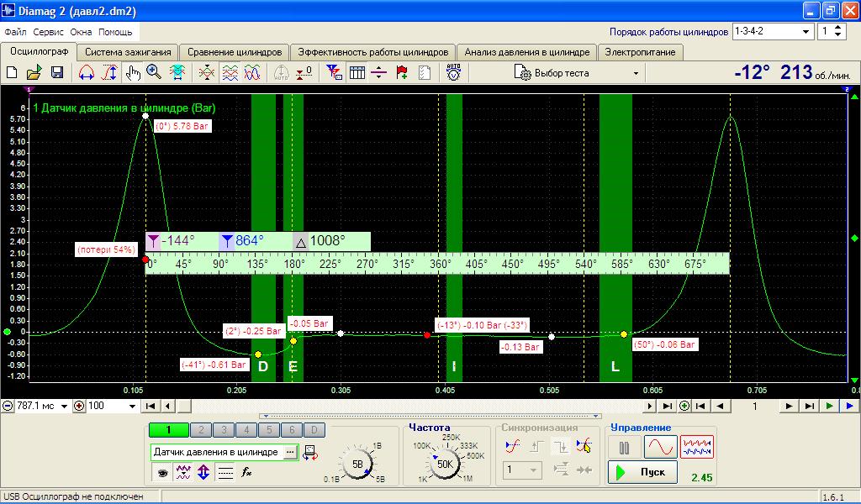Screen dimensions: 861x504
Task: Open the Файл menu
Action: 15,32
